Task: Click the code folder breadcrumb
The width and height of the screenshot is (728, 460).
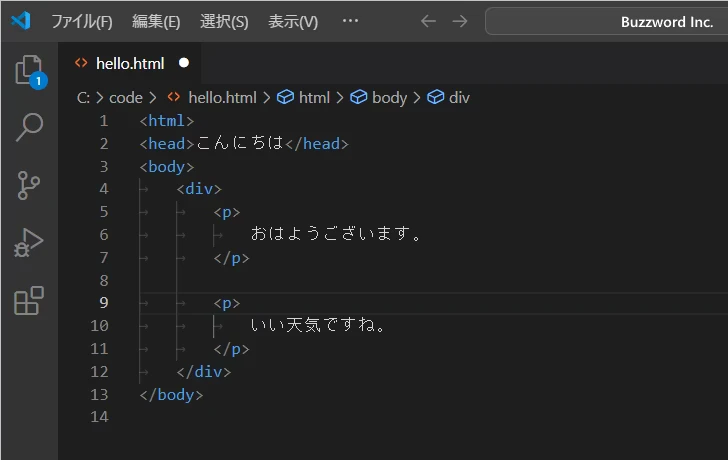Action: [126, 98]
